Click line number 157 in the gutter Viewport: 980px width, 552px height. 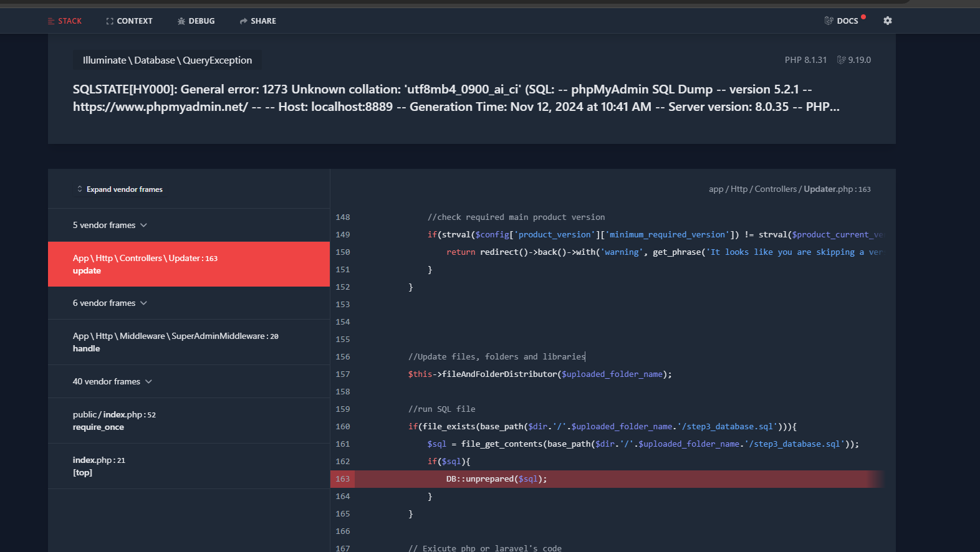pos(342,374)
